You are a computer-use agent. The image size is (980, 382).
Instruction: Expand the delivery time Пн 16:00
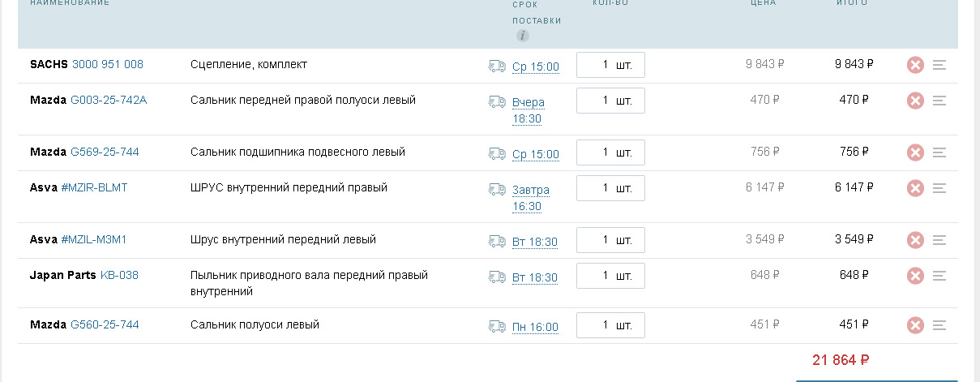point(535,327)
